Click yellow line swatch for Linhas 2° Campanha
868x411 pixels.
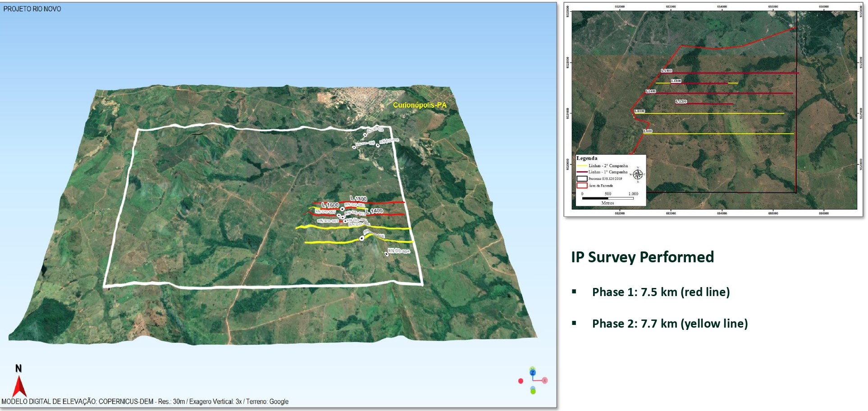(x=582, y=166)
